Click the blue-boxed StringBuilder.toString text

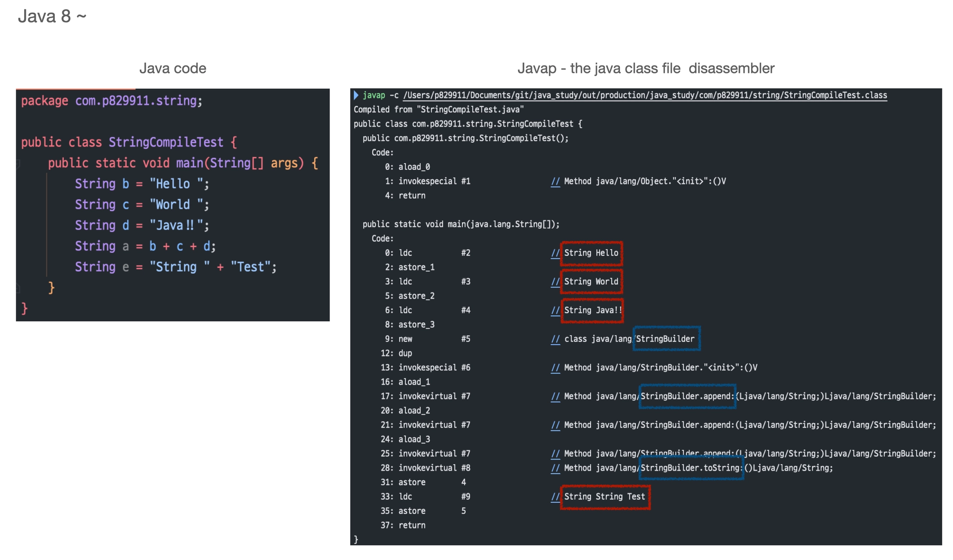click(691, 468)
